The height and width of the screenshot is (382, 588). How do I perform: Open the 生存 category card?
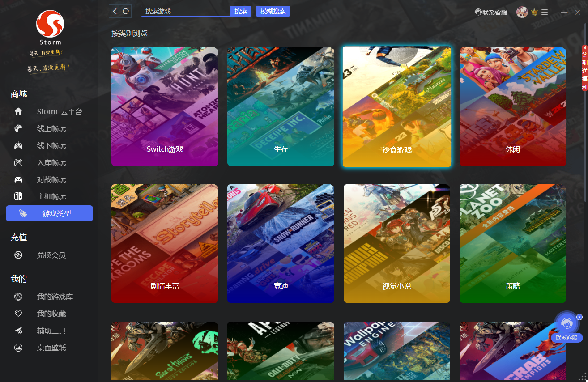pyautogui.click(x=281, y=107)
